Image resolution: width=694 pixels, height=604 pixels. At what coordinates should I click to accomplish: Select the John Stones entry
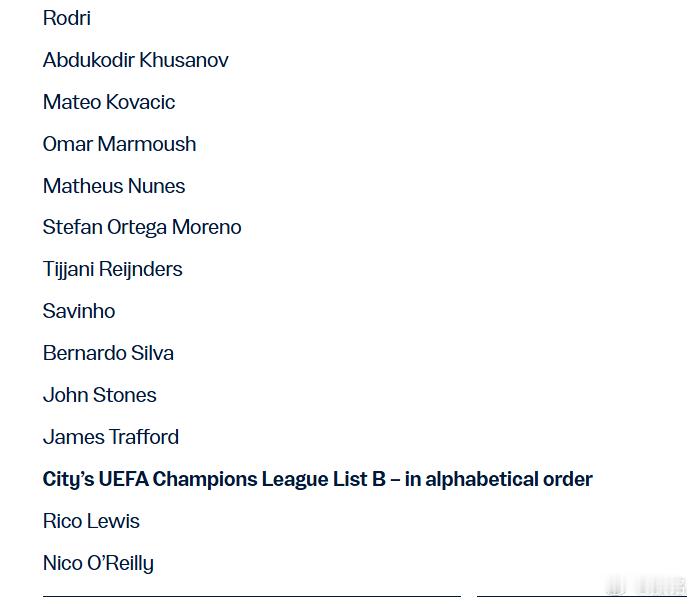pos(100,395)
